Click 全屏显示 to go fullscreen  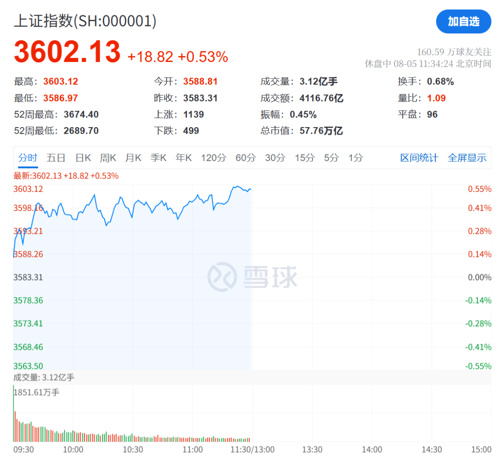pos(467,158)
